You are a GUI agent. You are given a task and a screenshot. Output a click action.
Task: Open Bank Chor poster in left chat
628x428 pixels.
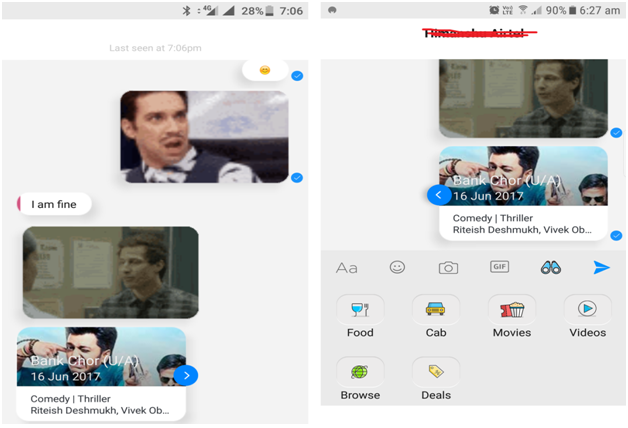pyautogui.click(x=101, y=357)
